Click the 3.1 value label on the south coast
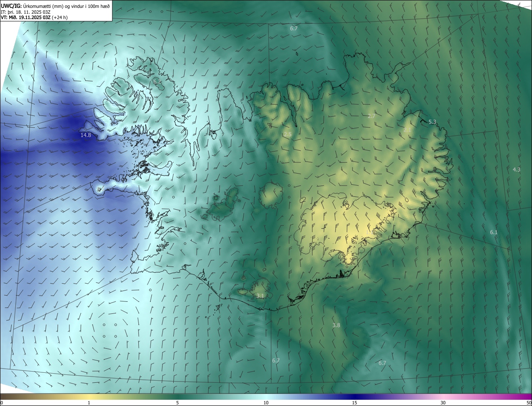 (x=260, y=296)
